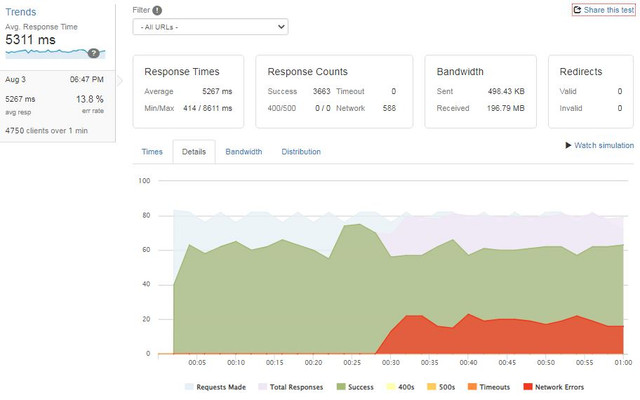640x400 pixels.
Task: Toggle the Network Errors legend swatch
Action: tap(528, 387)
